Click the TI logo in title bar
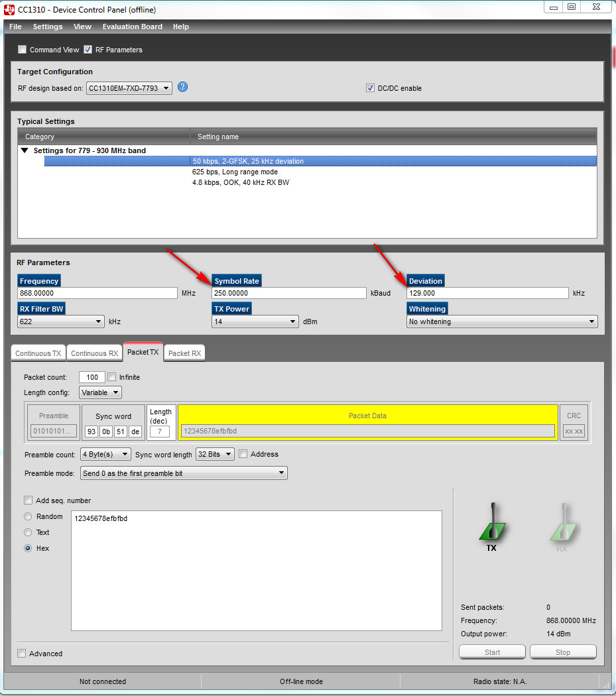616x696 pixels. pos(9,9)
